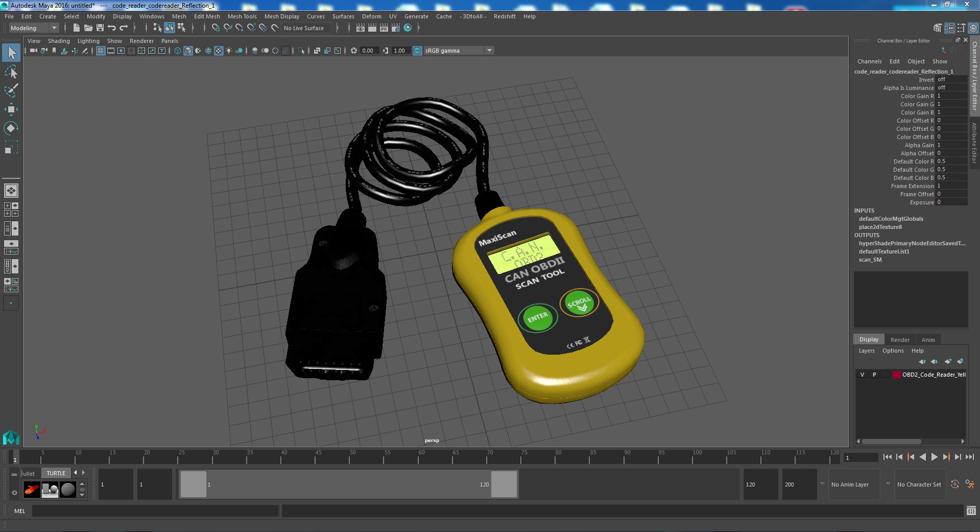Open the Mesh Tools menu

(x=242, y=16)
